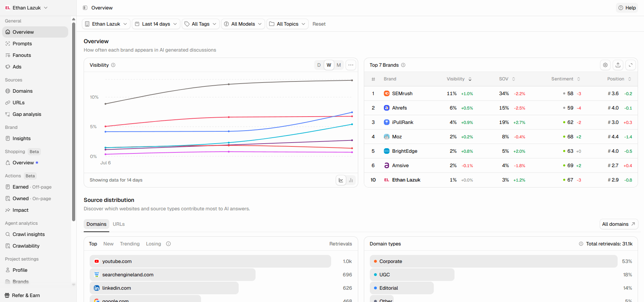This screenshot has width=644, height=302.
Task: Select Top domains filter
Action: pyautogui.click(x=93, y=244)
